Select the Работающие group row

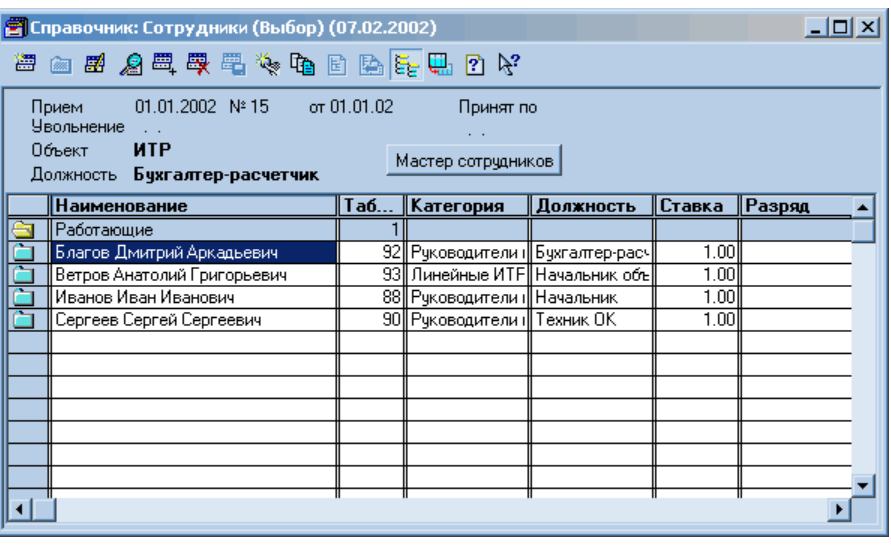click(430, 229)
